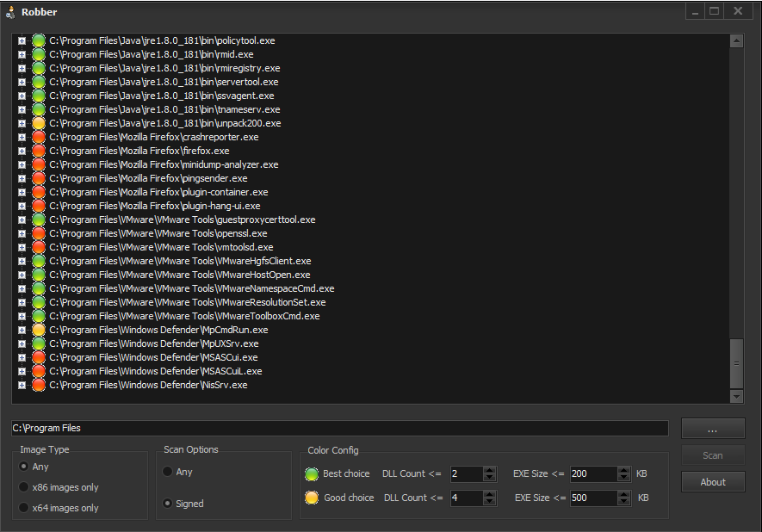
Task: Click the vertical scrollbar thumb
Action: (736, 363)
